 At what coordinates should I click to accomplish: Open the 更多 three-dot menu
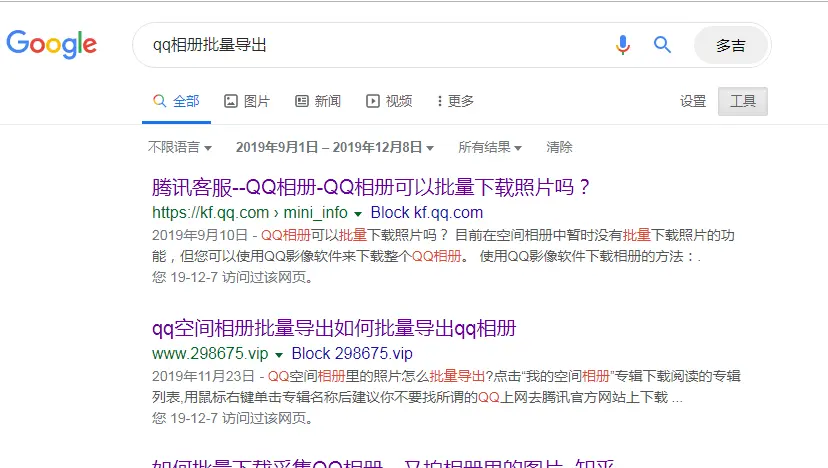click(x=439, y=101)
